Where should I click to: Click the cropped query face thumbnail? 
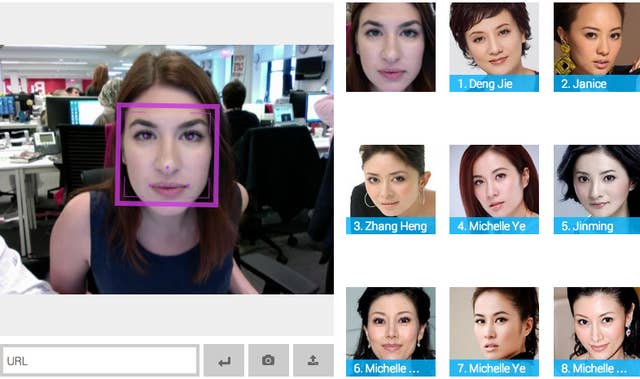(391, 47)
